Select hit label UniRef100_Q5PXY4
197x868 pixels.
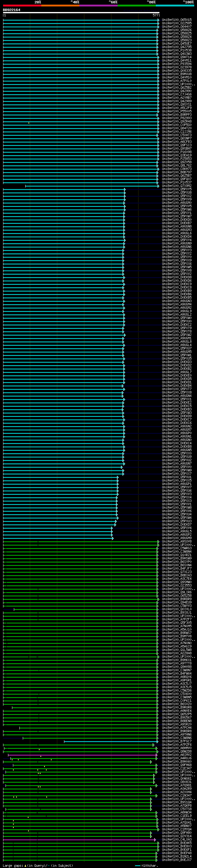(176, 240)
